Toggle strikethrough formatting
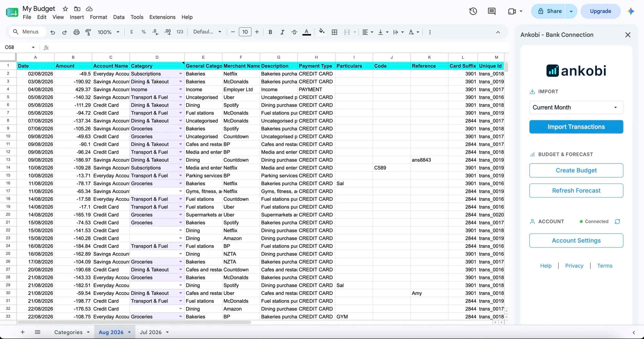644x339 pixels. 294,32
